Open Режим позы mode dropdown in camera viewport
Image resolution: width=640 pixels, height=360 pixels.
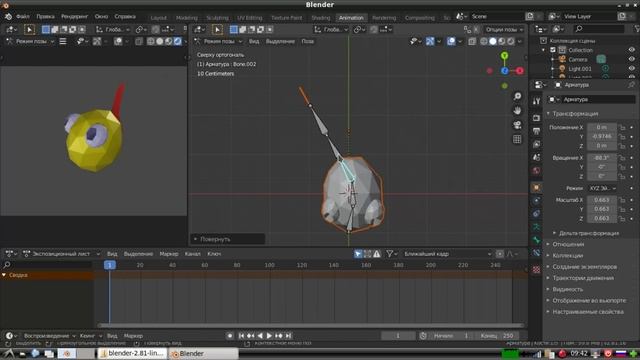pos(30,41)
